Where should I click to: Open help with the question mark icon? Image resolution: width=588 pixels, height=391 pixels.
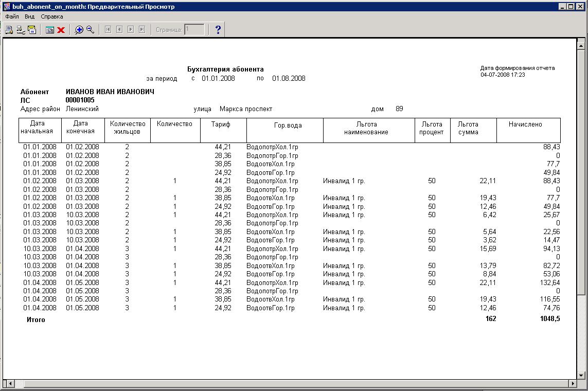pyautogui.click(x=218, y=30)
